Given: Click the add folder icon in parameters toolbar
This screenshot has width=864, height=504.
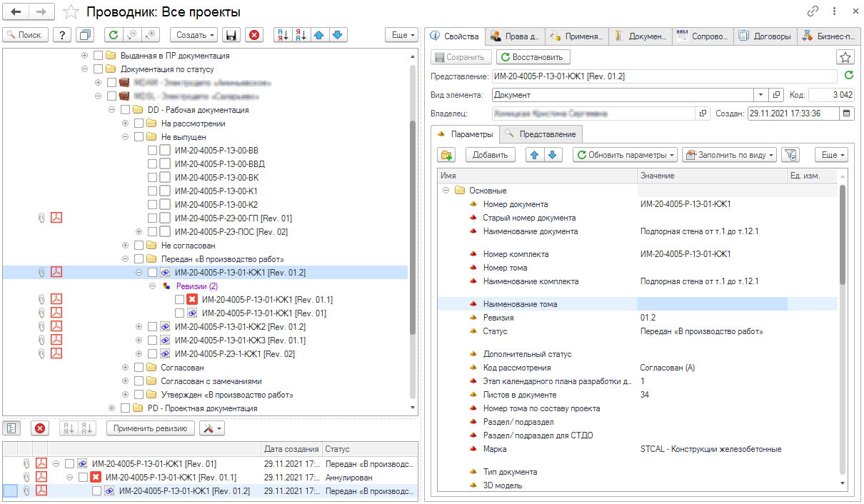Looking at the screenshot, I should click(x=448, y=155).
